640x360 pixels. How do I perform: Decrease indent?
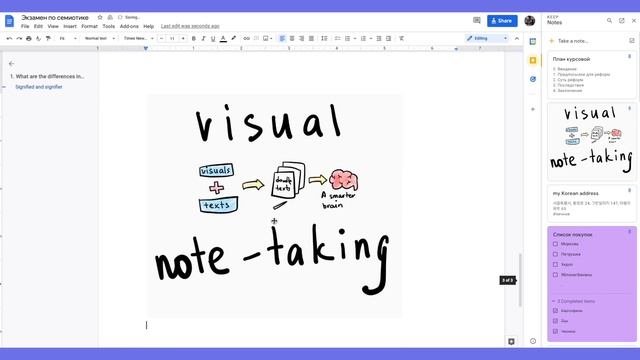coord(379,38)
